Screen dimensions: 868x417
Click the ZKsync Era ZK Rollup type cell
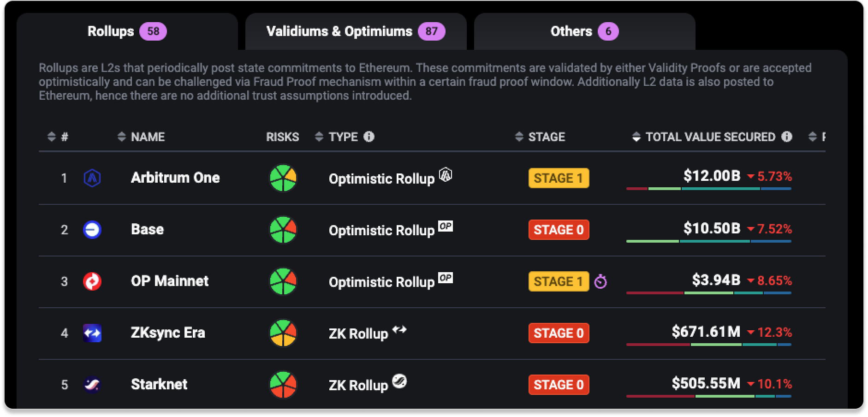(x=358, y=334)
